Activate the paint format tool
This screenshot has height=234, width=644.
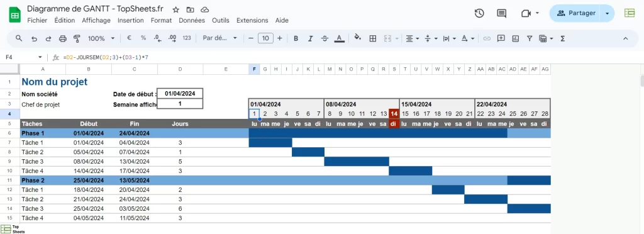pyautogui.click(x=76, y=38)
